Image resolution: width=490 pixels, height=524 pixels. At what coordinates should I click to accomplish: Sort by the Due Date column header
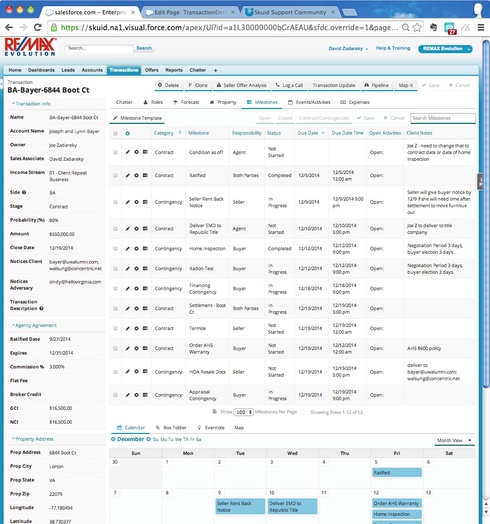tap(308, 133)
